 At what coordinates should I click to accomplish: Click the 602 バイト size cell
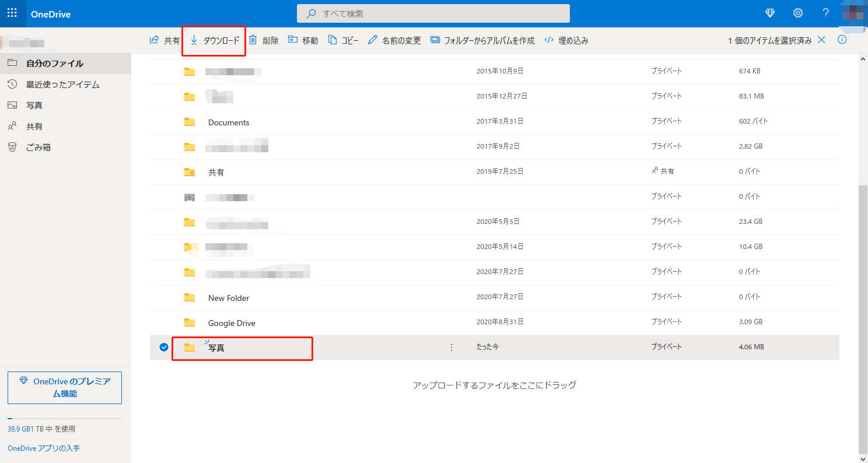753,121
